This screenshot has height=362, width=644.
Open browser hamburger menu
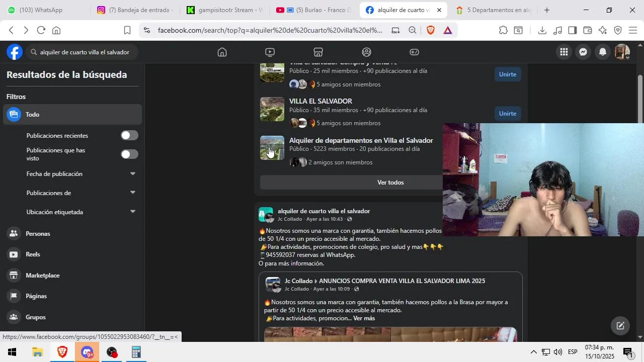click(x=633, y=30)
